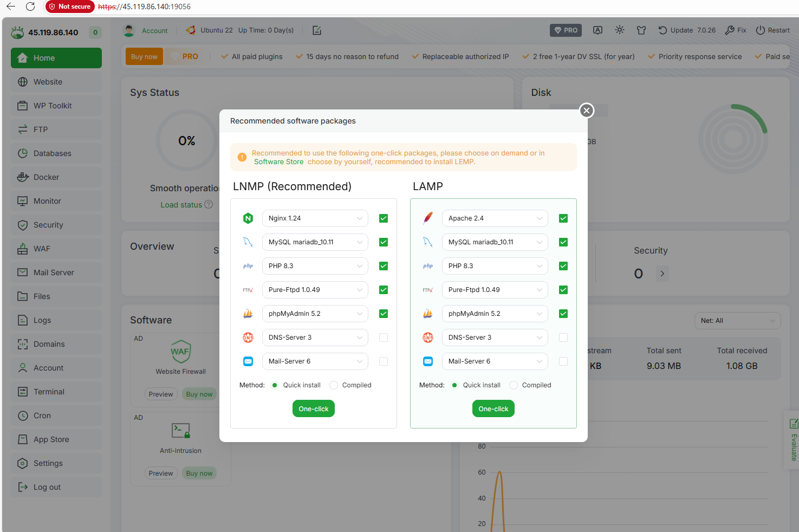Go to App Store in sidebar
Screen dimensions: 799x532
click(x=51, y=439)
